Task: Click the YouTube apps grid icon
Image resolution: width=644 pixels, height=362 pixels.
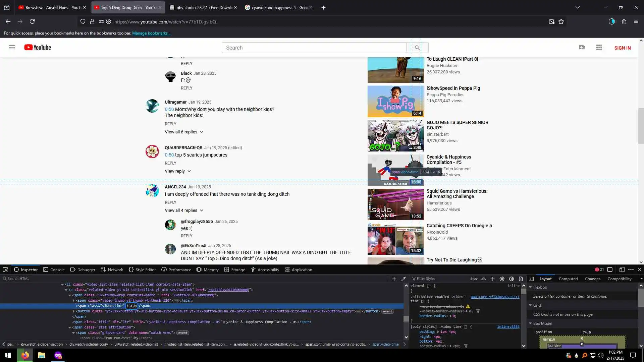Action: click(x=599, y=48)
